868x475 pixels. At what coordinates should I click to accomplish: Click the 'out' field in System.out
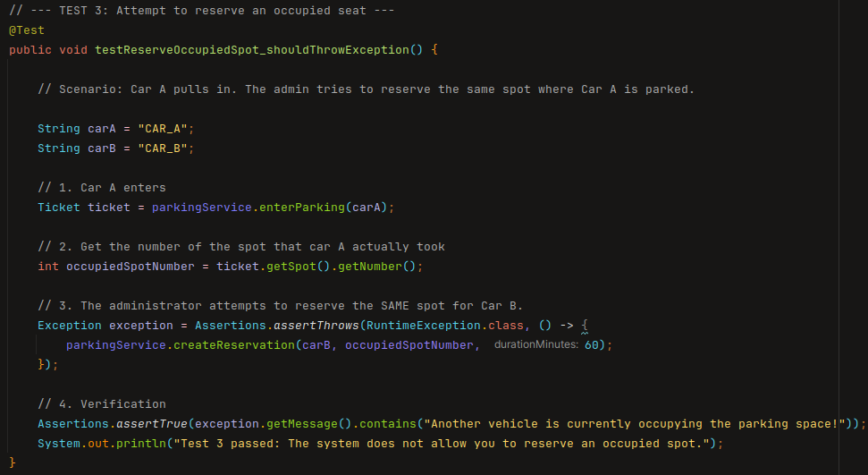coord(98,444)
